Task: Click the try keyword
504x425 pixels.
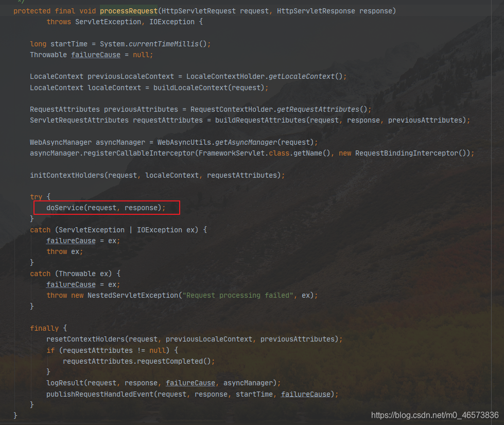Action: pos(36,197)
